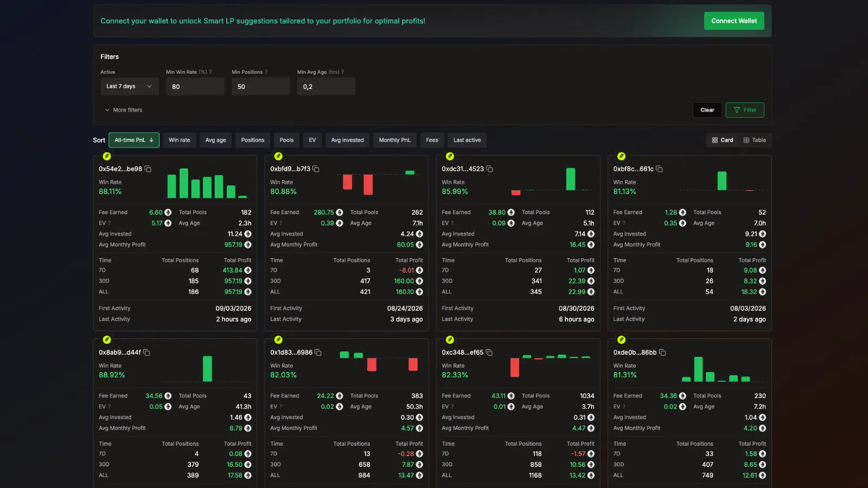868x488 pixels.
Task: Click the help icon next to Min Win Rate
Action: click(x=210, y=72)
